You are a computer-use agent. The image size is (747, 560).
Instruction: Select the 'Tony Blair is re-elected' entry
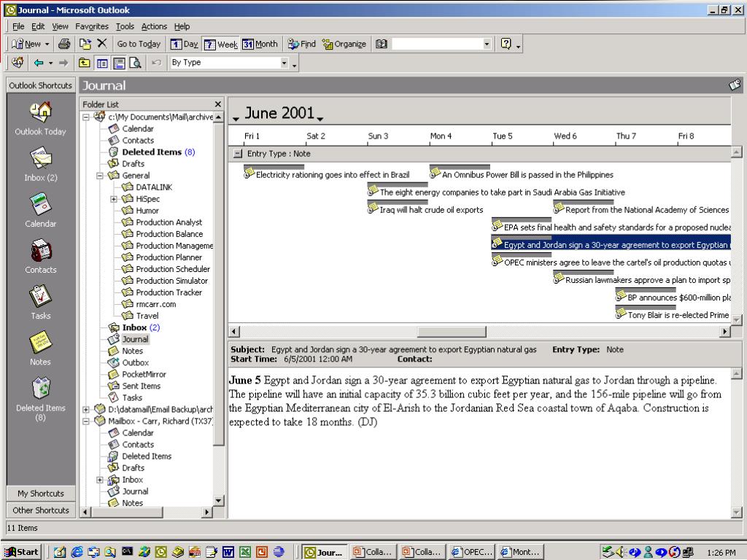tap(678, 315)
